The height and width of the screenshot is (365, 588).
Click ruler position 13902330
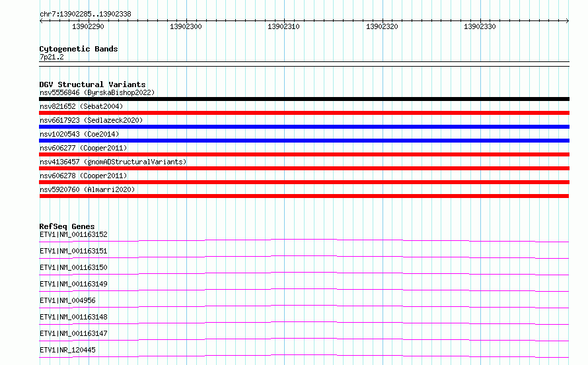tap(480, 26)
